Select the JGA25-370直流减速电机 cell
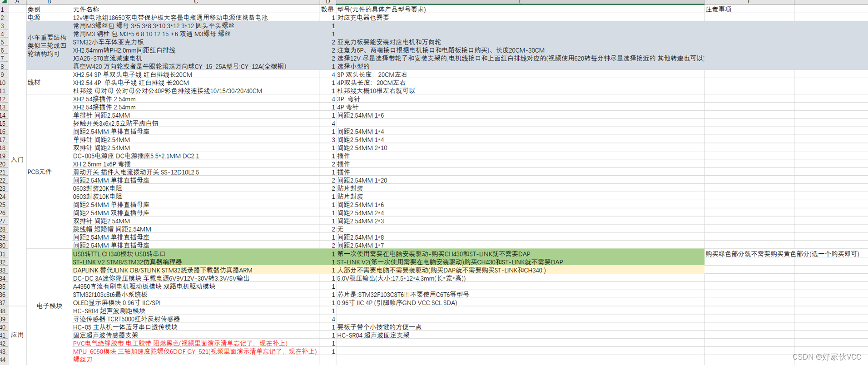This screenshot has height=365, width=868. [x=196, y=58]
